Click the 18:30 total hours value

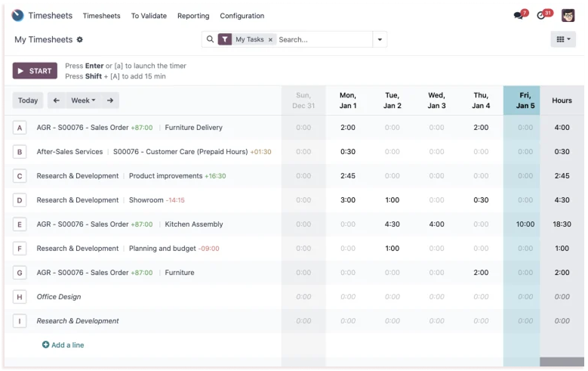562,224
